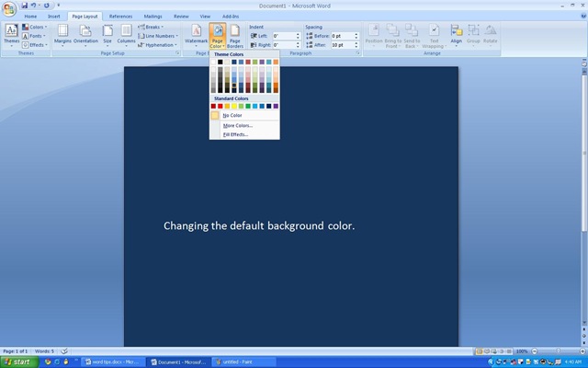Pick the green standard color swatch

click(248, 107)
